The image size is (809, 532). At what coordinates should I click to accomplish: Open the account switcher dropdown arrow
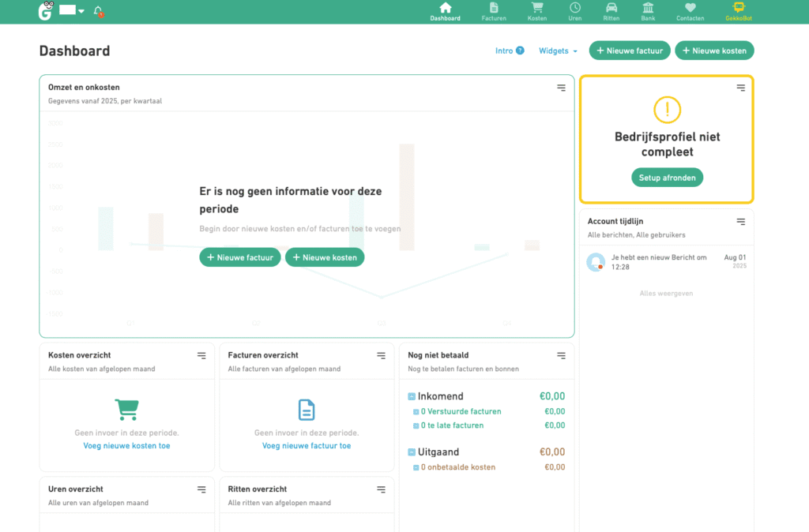[81, 11]
